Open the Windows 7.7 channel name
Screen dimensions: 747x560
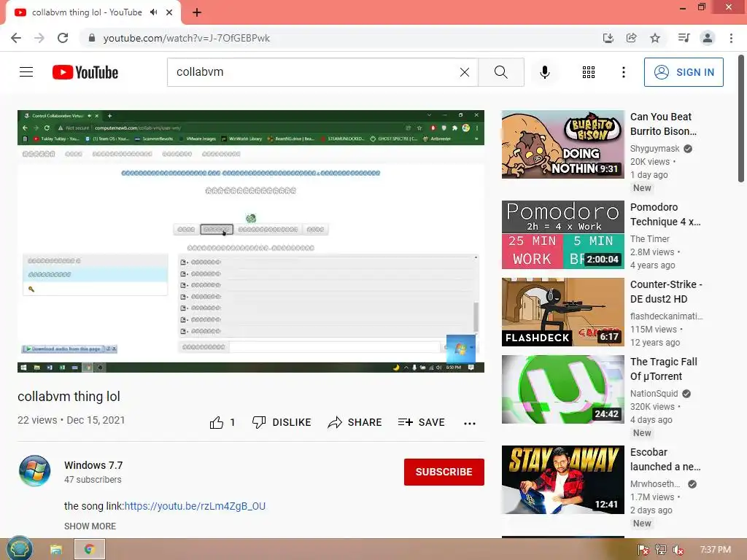click(x=93, y=465)
